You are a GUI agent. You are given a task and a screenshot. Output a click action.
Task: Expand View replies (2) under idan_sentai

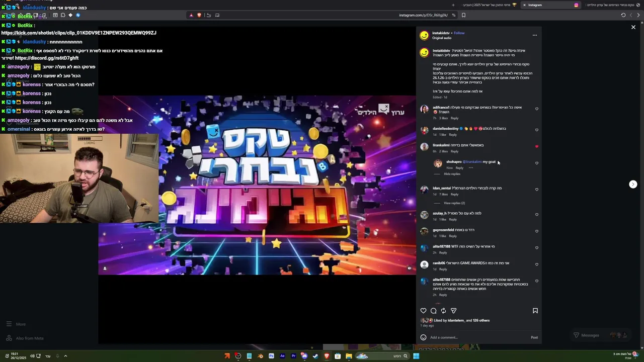click(454, 203)
